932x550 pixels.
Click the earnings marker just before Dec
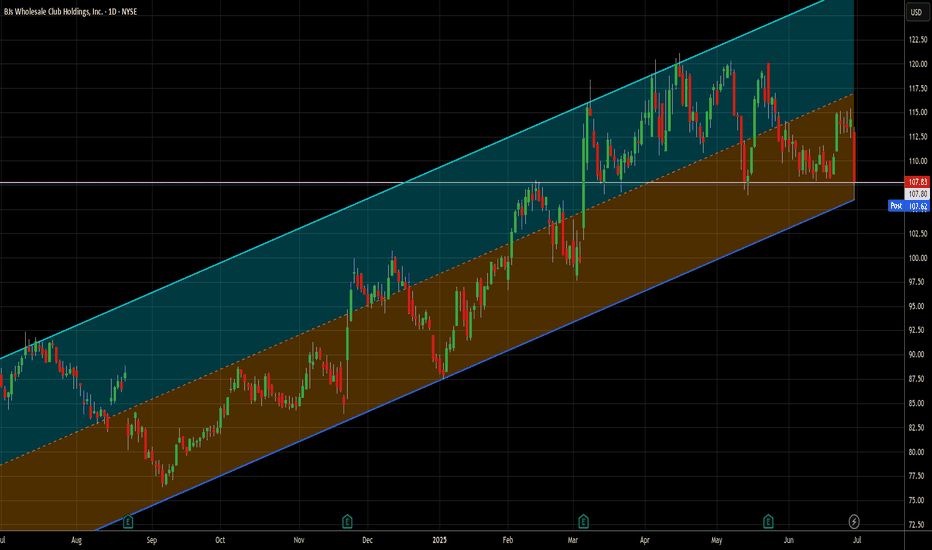pyautogui.click(x=347, y=522)
